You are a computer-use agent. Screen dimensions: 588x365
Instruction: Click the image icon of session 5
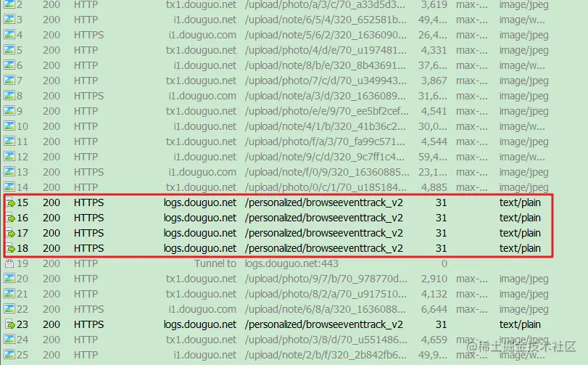9,50
